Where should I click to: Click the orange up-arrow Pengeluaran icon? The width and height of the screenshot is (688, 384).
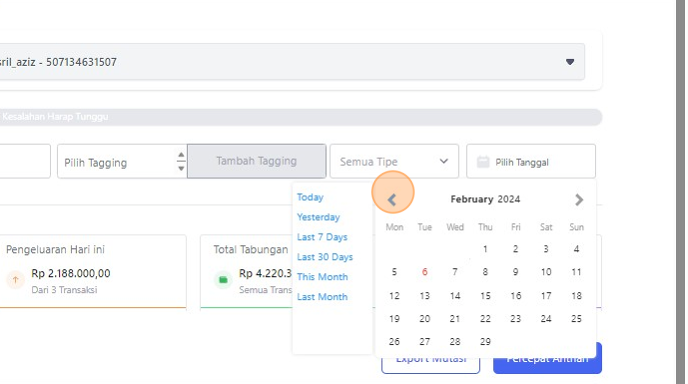pos(15,280)
